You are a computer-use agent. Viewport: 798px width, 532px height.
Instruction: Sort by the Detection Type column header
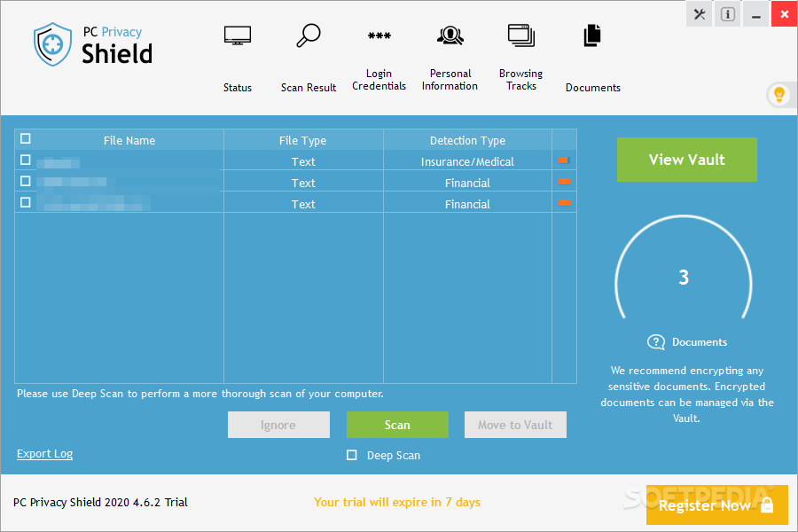pyautogui.click(x=467, y=140)
